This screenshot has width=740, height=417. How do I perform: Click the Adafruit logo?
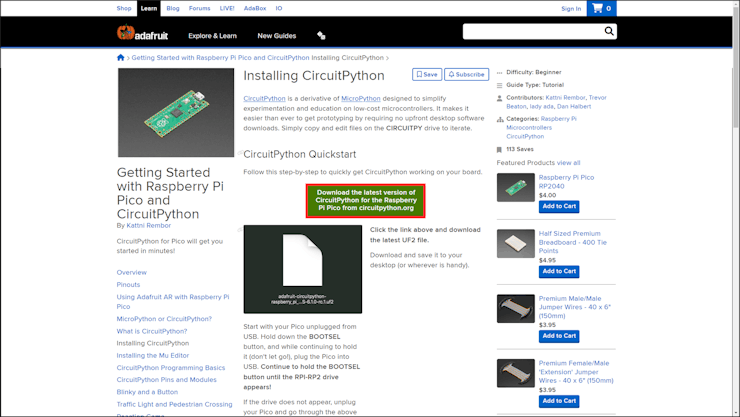point(142,33)
